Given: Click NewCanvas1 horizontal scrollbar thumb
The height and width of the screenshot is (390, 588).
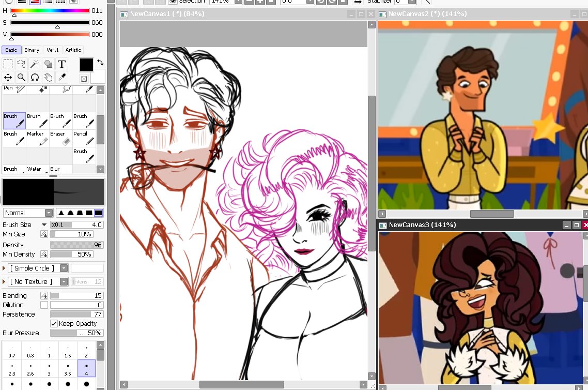Looking at the screenshot, I should [241, 385].
